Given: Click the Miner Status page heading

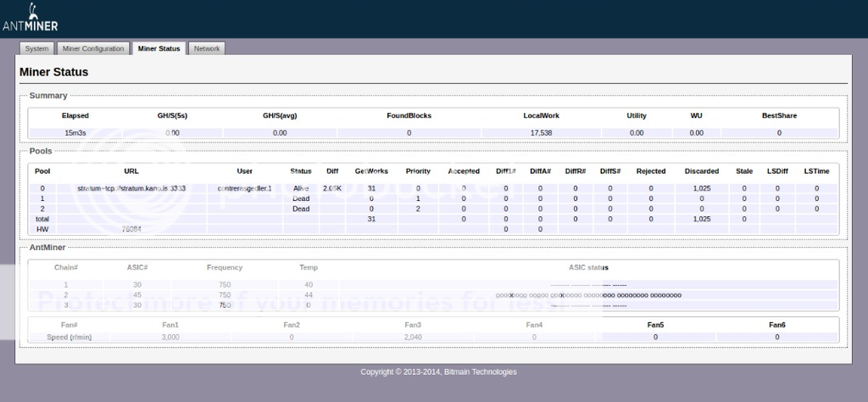Looking at the screenshot, I should (53, 72).
